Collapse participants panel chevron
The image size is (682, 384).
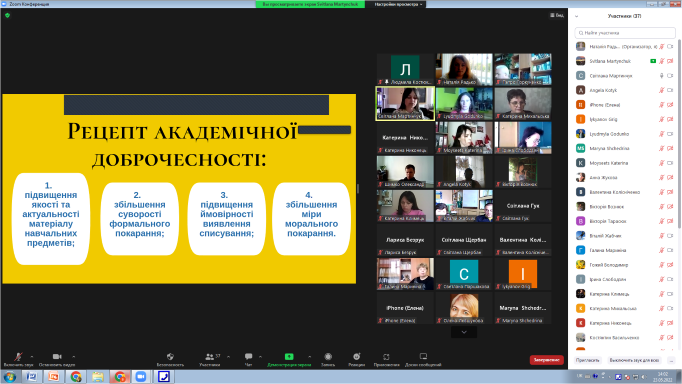(x=577, y=16)
